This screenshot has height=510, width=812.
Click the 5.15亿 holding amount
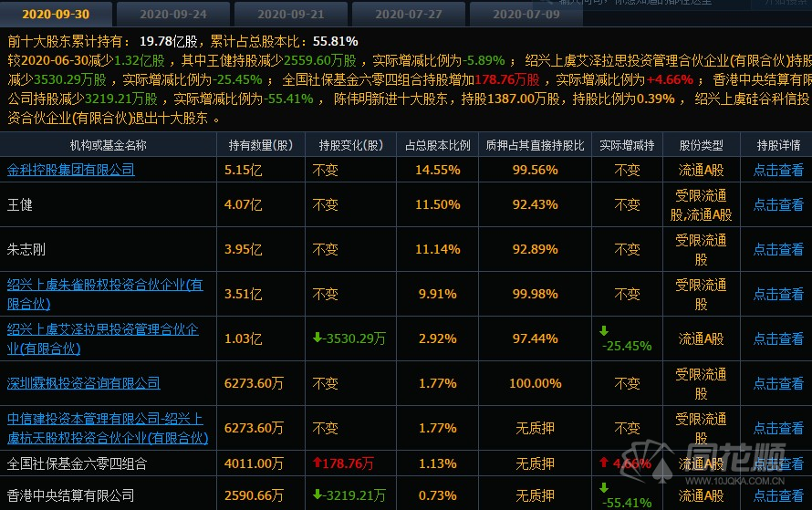(x=243, y=170)
